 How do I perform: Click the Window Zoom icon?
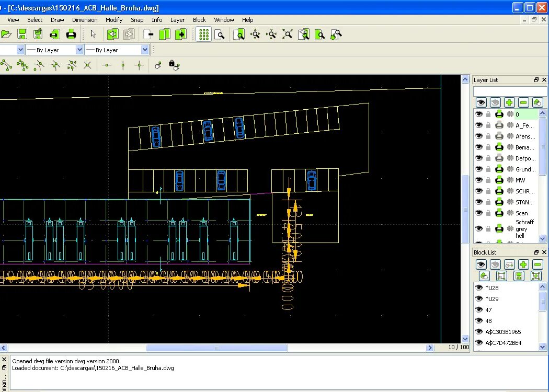[319, 34]
